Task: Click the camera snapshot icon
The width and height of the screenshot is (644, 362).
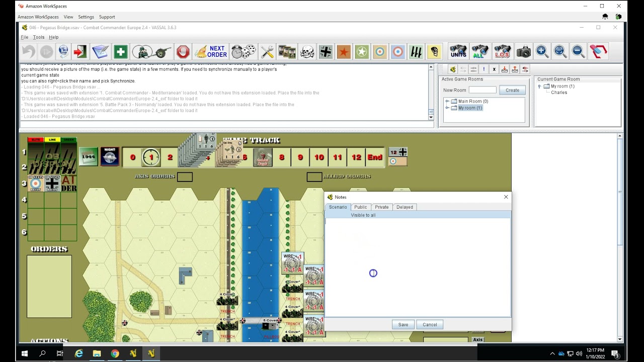Action: [x=523, y=51]
